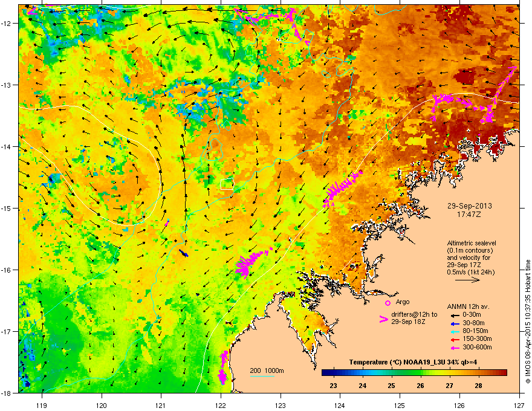Click the 'ANMN 12h av.' legend heading
This screenshot has height=411, width=532.
pyautogui.click(x=468, y=307)
